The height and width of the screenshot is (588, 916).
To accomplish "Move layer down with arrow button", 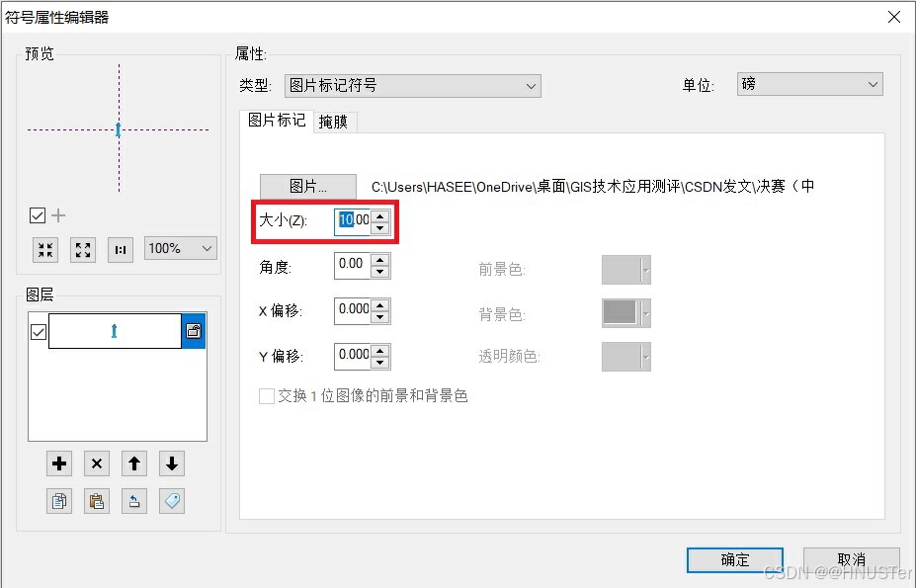I will click(x=171, y=463).
